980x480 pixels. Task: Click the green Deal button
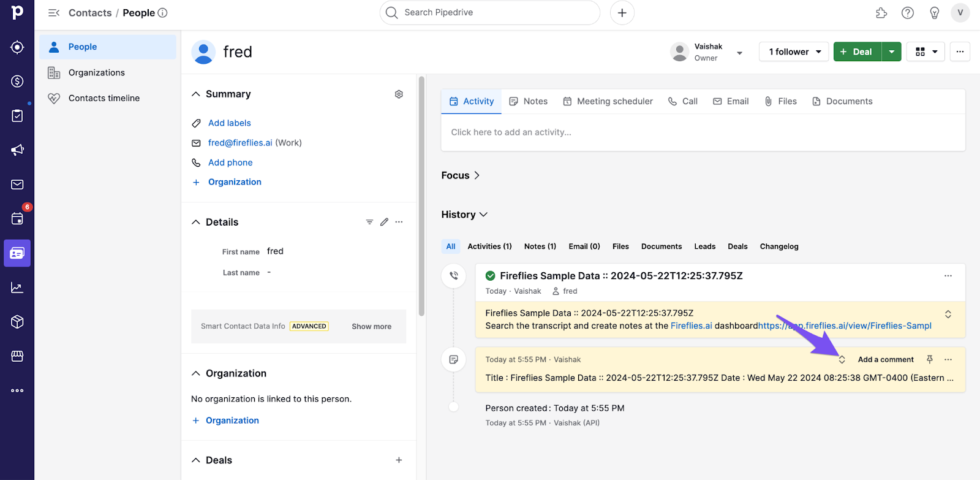[x=858, y=52]
